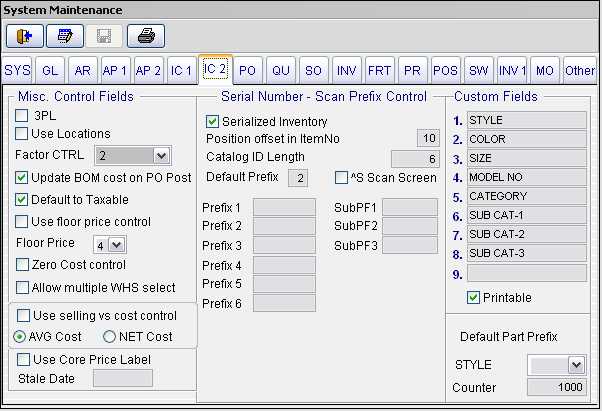Select the NET Cost radio button
The image size is (602, 411).
tap(109, 337)
